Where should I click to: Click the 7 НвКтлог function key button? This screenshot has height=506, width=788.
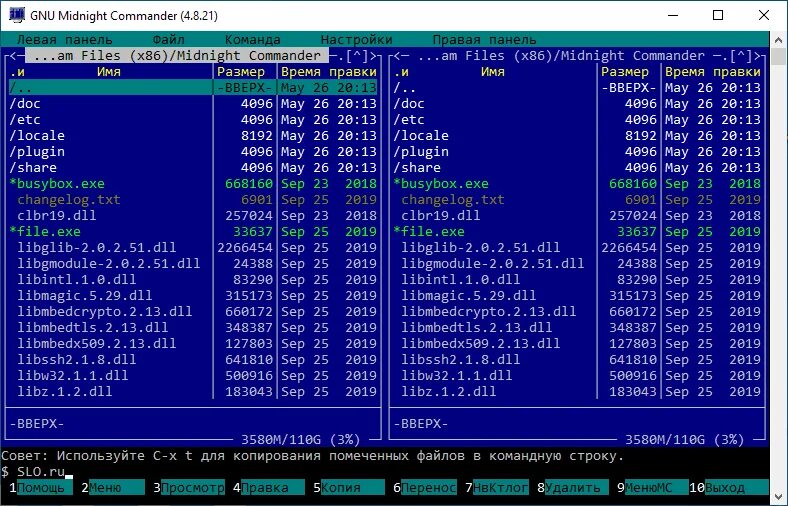(x=497, y=487)
